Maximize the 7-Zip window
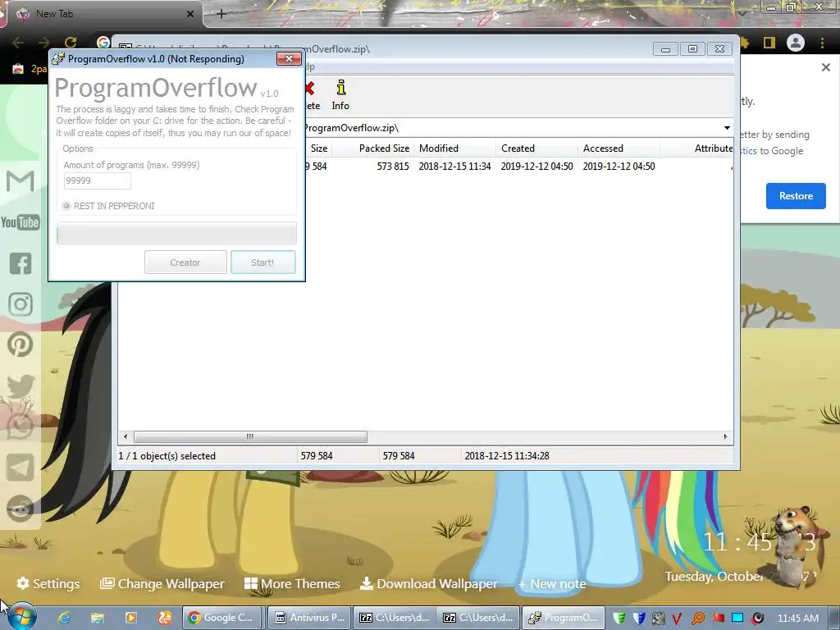Screen dimensions: 840x630 click(x=692, y=48)
